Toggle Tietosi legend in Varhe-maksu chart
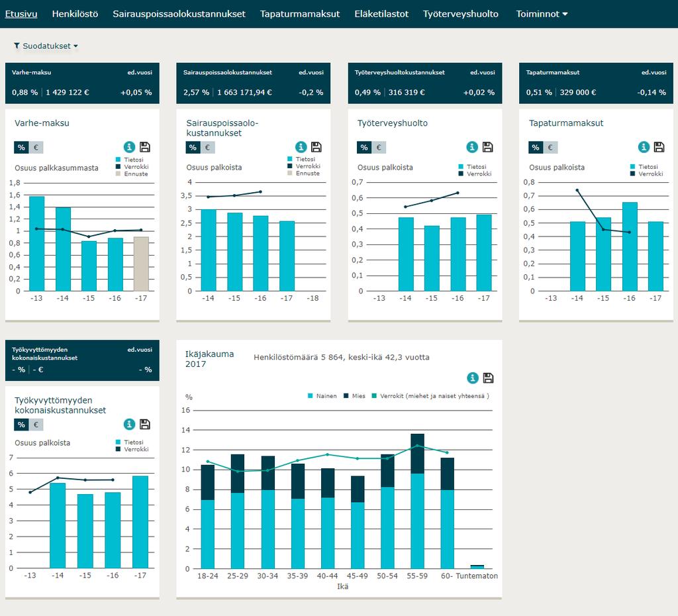This screenshot has height=616, width=678. [130, 160]
